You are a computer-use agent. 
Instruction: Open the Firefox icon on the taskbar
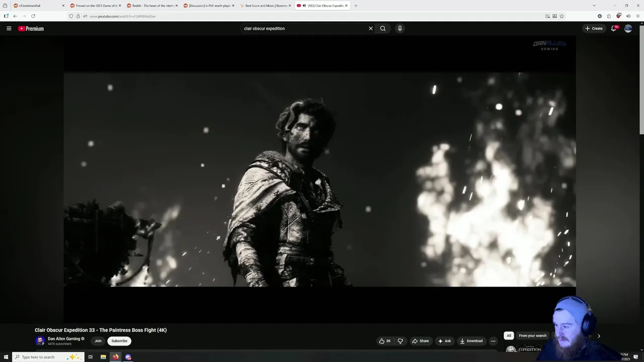pos(116,357)
